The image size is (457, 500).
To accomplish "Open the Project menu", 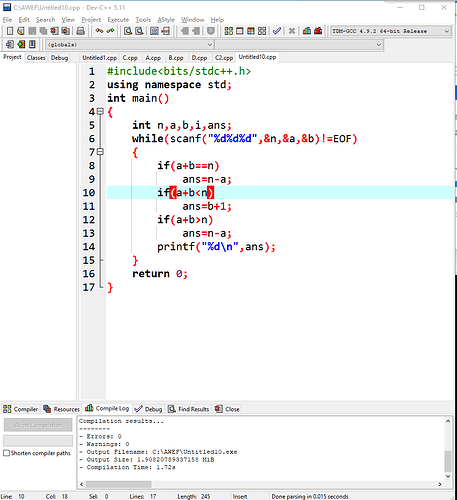I will pos(91,20).
